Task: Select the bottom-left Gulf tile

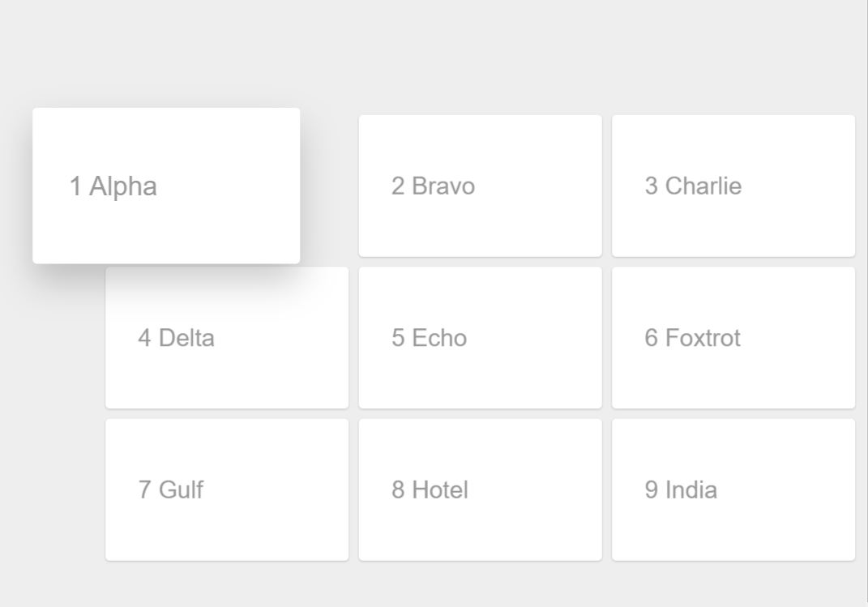Action: tap(227, 489)
